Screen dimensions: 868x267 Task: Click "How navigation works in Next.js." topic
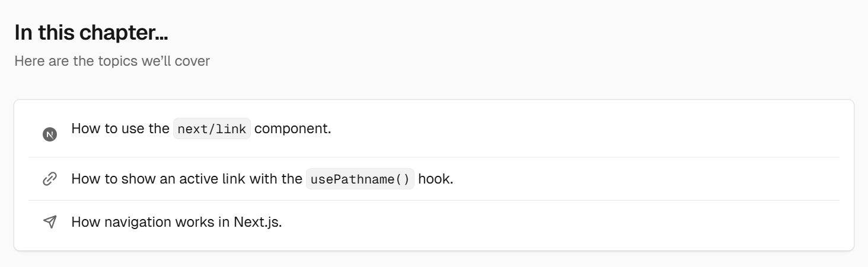(x=177, y=222)
